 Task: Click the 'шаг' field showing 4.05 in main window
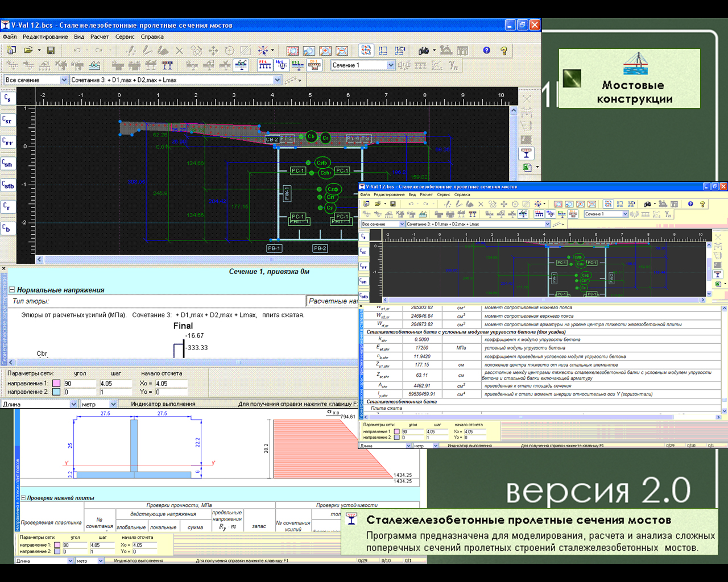pyautogui.click(x=115, y=384)
